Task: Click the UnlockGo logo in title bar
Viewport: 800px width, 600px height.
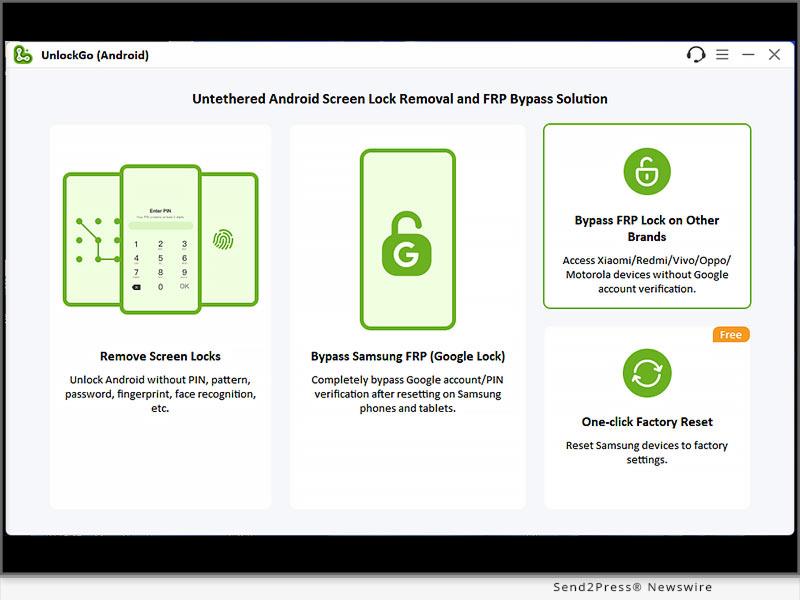Action: point(23,55)
